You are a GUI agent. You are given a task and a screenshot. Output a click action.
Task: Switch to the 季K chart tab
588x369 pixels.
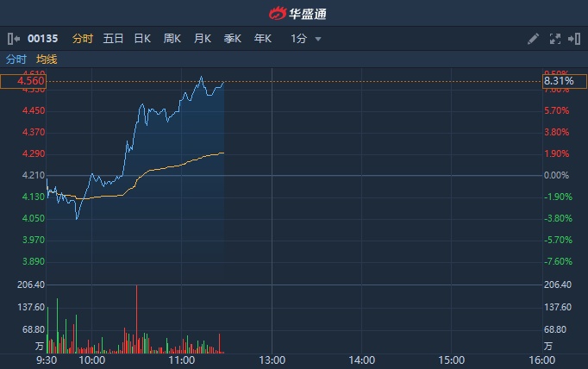(233, 39)
